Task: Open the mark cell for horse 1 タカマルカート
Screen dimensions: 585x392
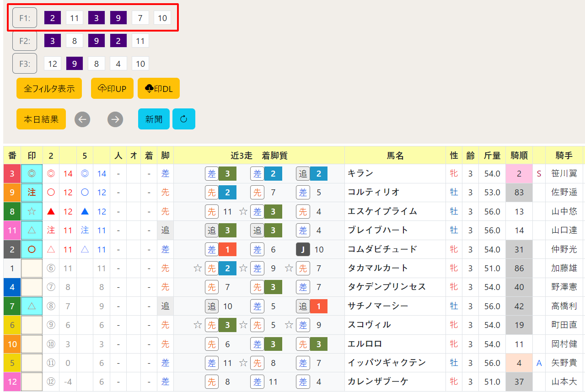Action: click(x=32, y=268)
